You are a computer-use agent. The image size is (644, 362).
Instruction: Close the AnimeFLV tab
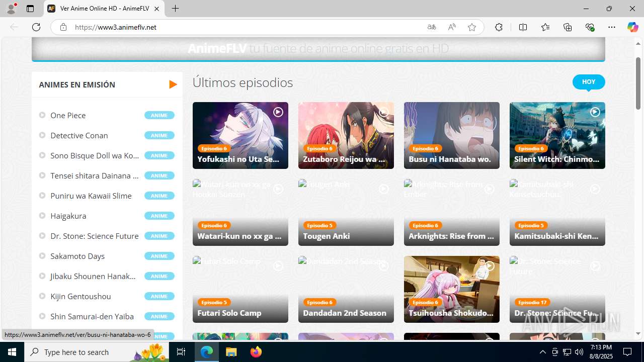coord(156,9)
